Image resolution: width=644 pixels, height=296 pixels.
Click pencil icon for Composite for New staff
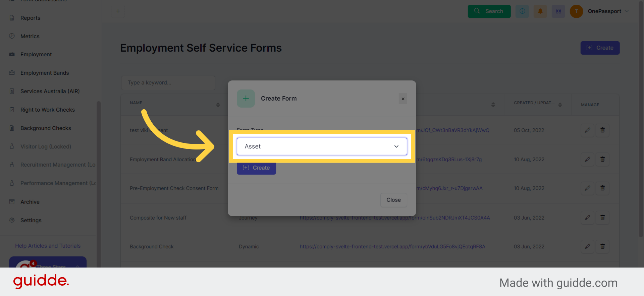pyautogui.click(x=588, y=218)
